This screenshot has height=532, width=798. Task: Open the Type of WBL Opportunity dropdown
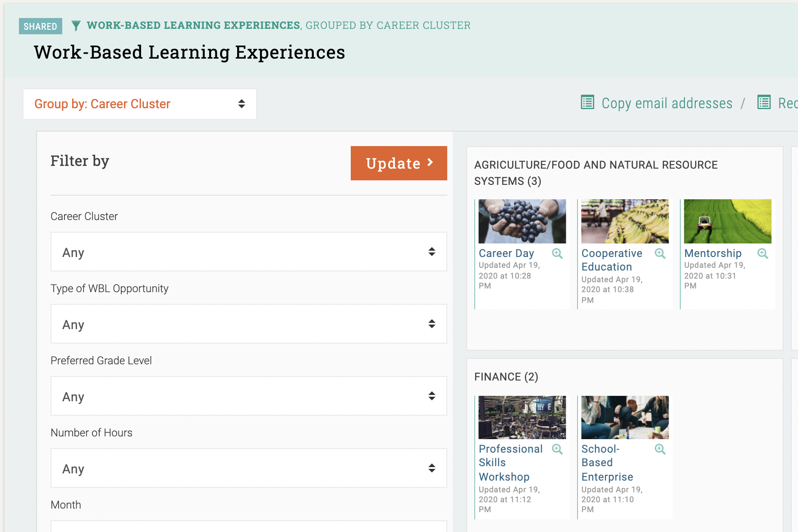pyautogui.click(x=248, y=324)
